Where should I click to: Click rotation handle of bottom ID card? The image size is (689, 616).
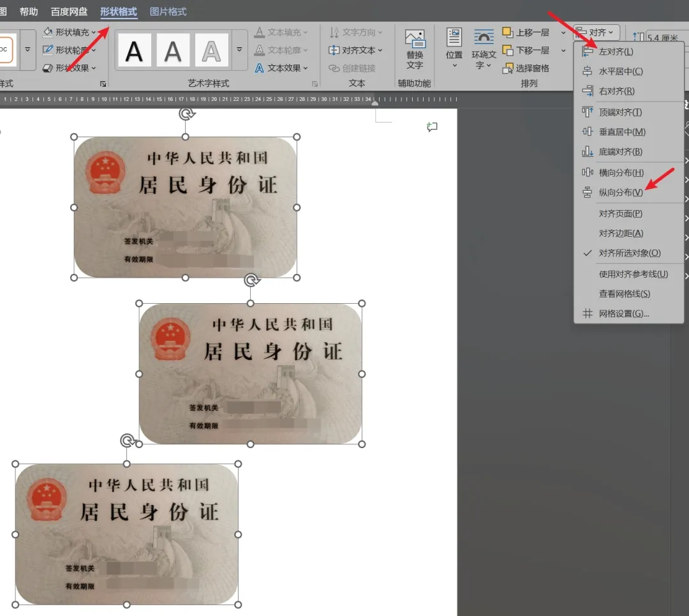pyautogui.click(x=128, y=440)
